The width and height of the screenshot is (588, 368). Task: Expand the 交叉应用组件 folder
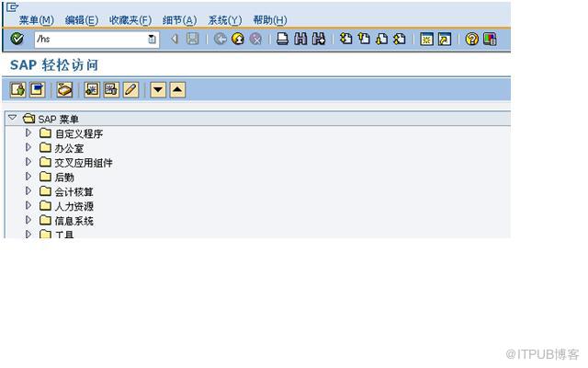coord(28,162)
